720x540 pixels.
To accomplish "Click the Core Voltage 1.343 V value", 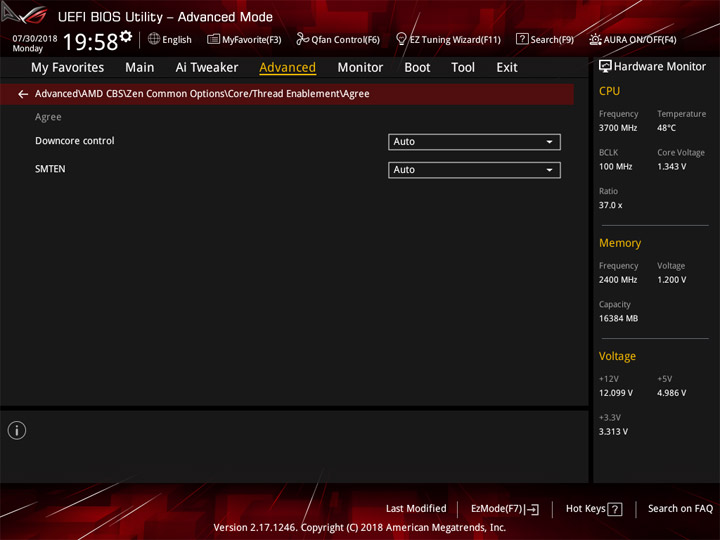I will pyautogui.click(x=671, y=167).
